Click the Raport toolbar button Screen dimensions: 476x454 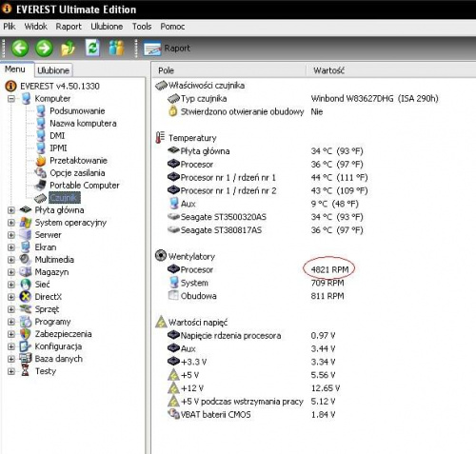tap(167, 49)
